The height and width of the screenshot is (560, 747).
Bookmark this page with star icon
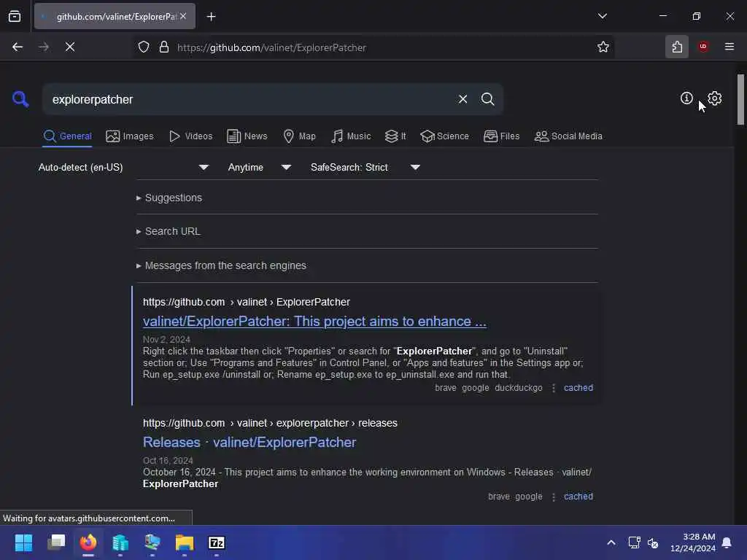603,47
